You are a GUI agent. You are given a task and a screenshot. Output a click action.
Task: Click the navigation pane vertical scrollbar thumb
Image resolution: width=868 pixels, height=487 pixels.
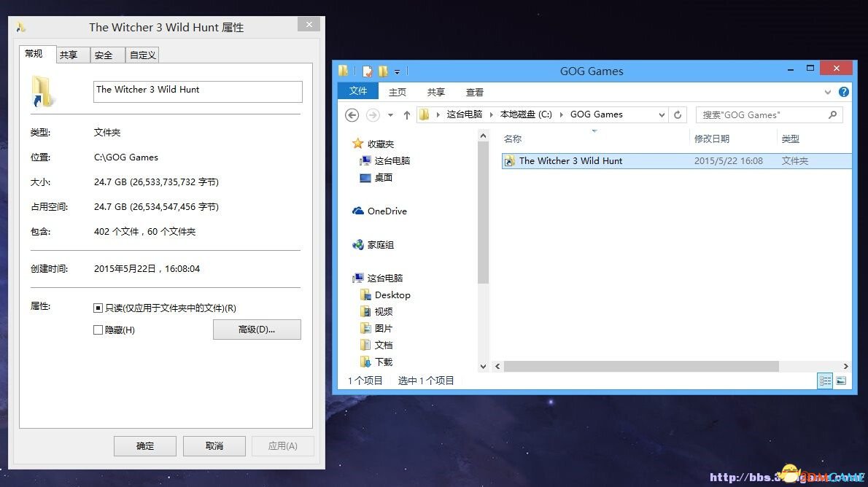click(484, 212)
